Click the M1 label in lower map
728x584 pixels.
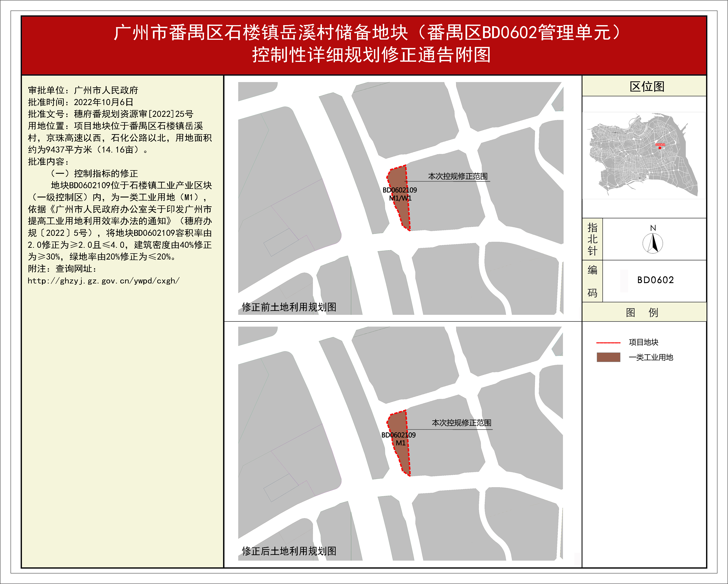(x=400, y=443)
